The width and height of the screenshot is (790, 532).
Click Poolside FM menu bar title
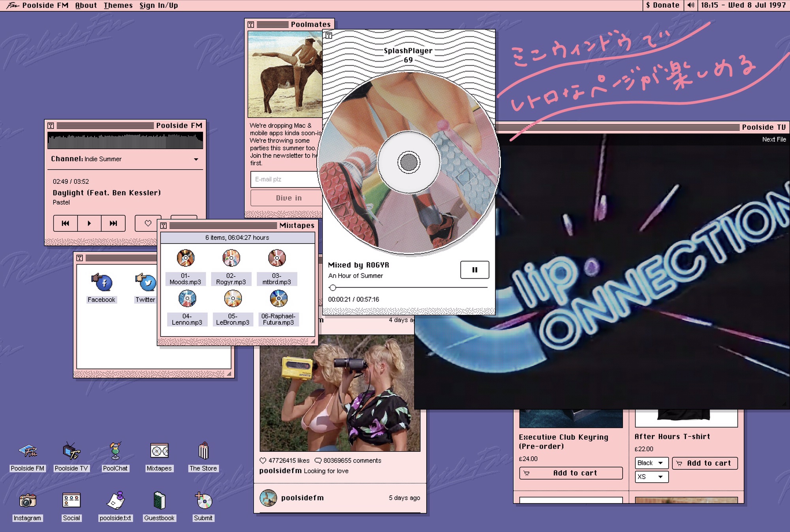click(45, 5)
